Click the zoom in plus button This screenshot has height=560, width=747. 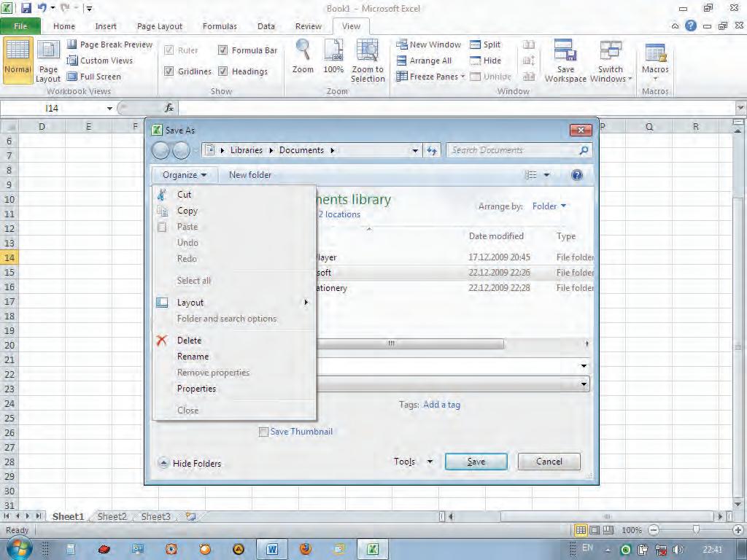coord(738,529)
